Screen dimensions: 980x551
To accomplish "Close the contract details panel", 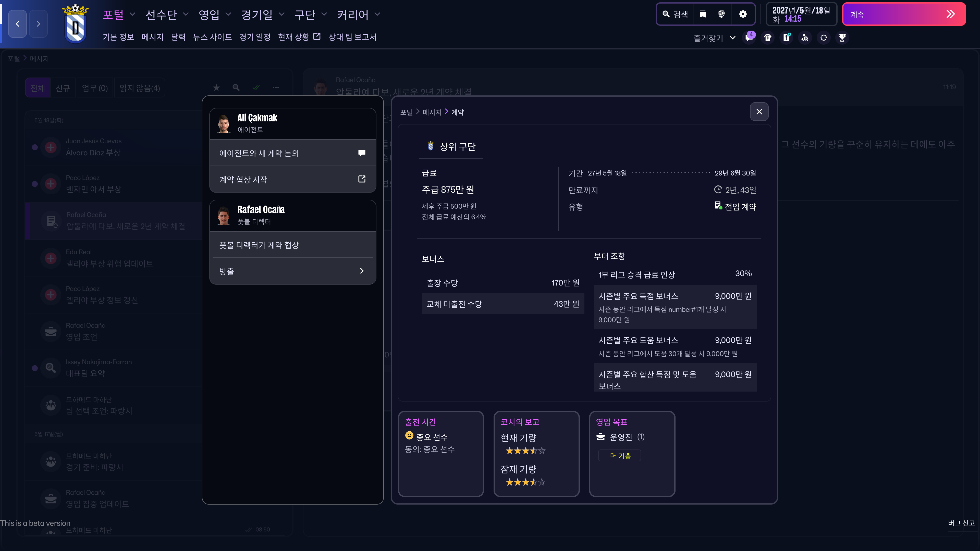I will [759, 112].
